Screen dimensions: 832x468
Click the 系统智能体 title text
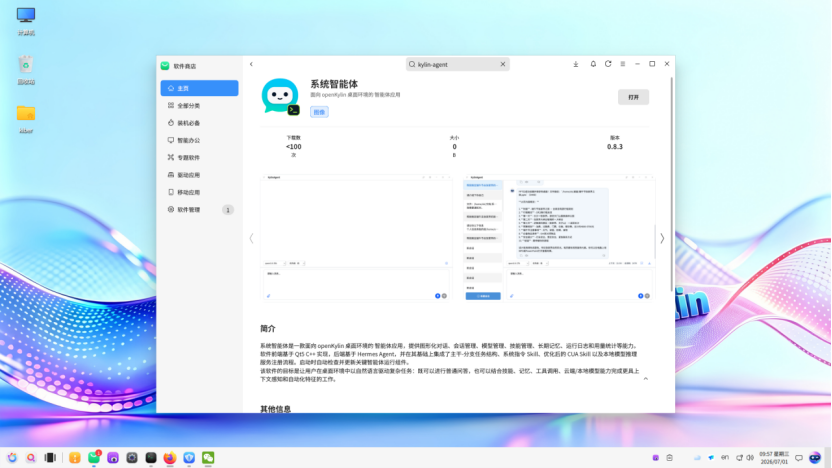point(334,84)
